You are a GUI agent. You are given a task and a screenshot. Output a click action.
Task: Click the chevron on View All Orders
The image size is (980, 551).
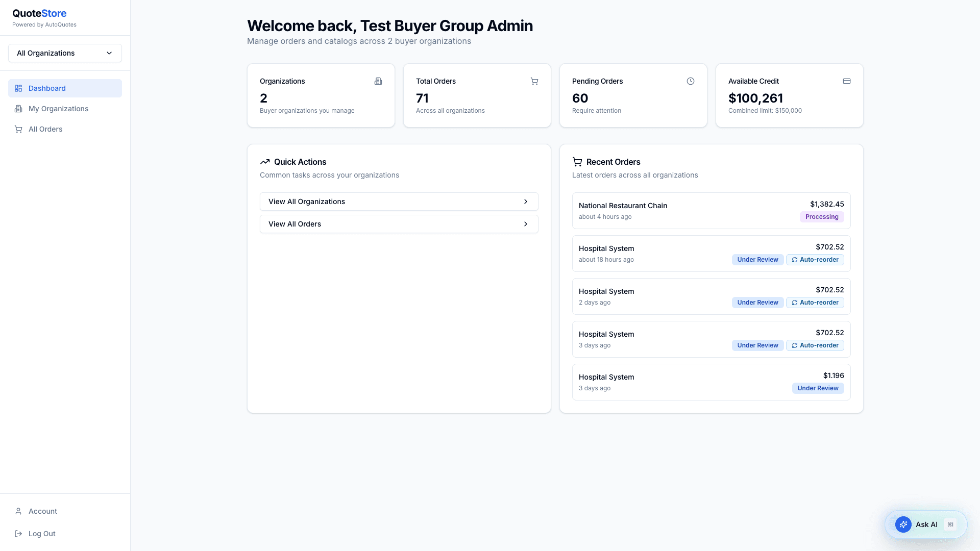tap(526, 224)
